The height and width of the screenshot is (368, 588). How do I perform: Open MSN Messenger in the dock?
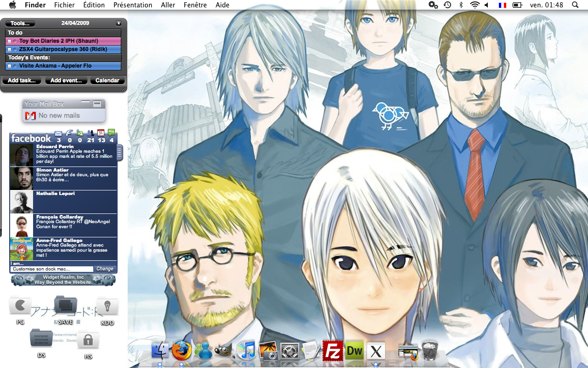(x=204, y=351)
